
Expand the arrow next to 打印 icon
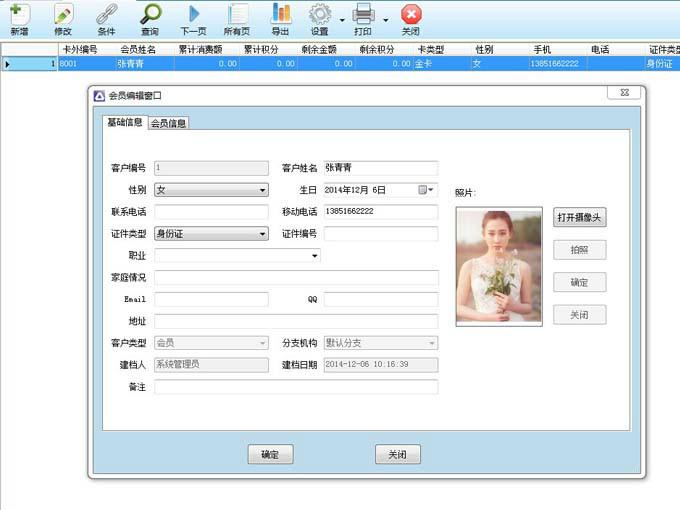click(x=386, y=20)
